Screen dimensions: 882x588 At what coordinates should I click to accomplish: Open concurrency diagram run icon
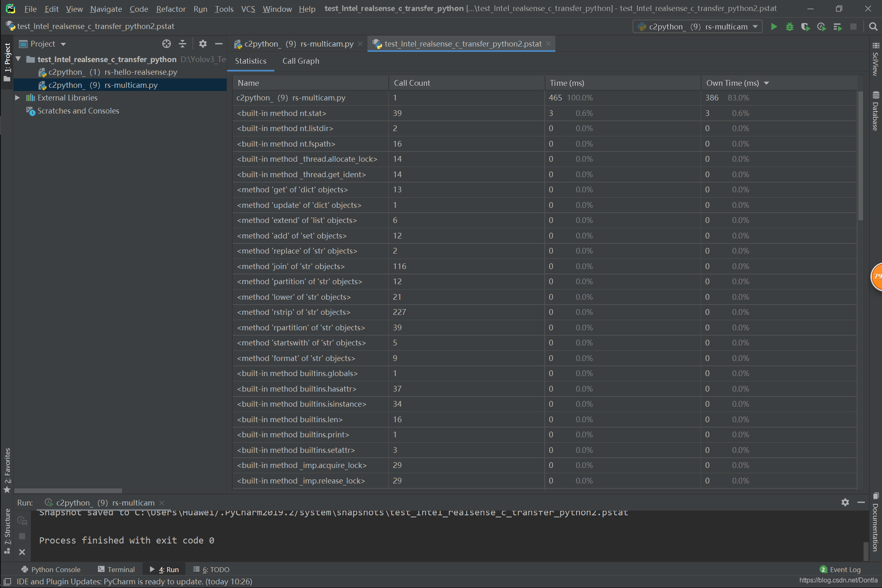pyautogui.click(x=837, y=27)
